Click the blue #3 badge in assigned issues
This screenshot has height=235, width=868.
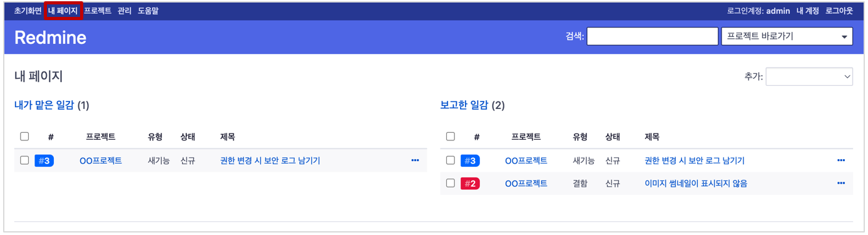coord(44,160)
